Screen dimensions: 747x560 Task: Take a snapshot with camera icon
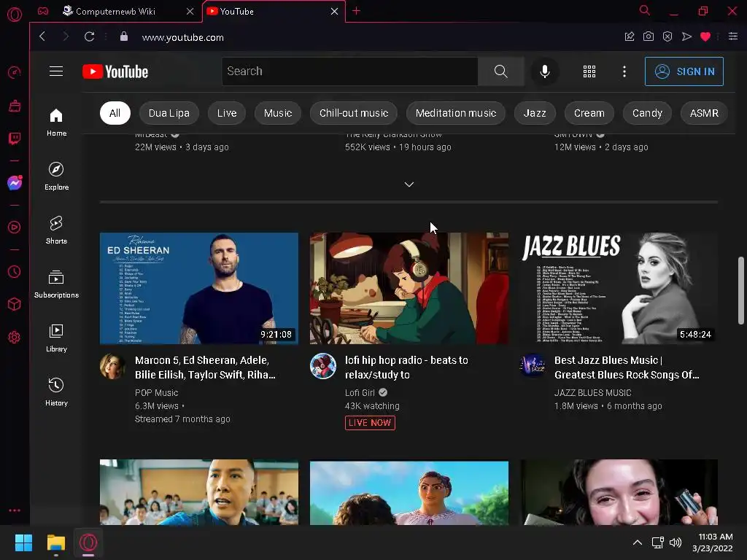click(x=649, y=36)
